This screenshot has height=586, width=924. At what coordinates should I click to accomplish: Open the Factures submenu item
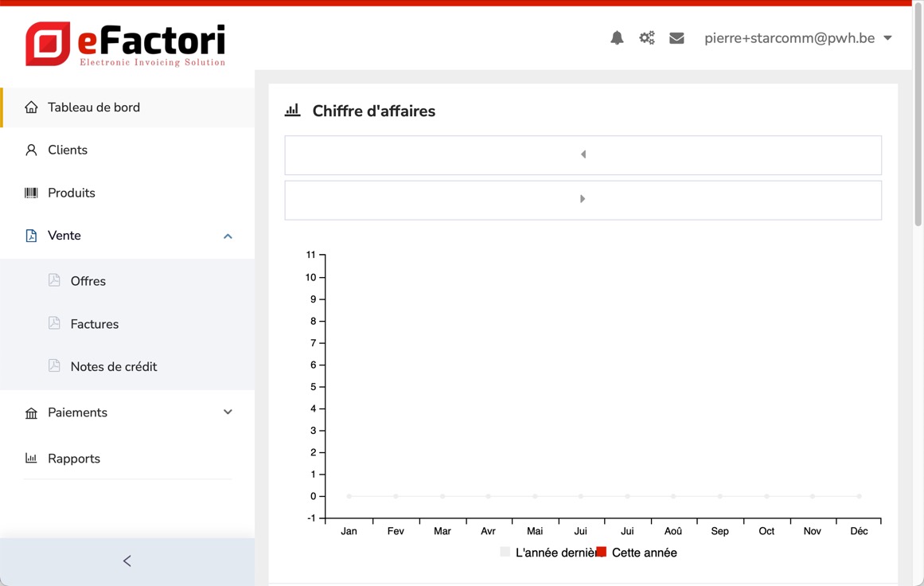point(94,324)
